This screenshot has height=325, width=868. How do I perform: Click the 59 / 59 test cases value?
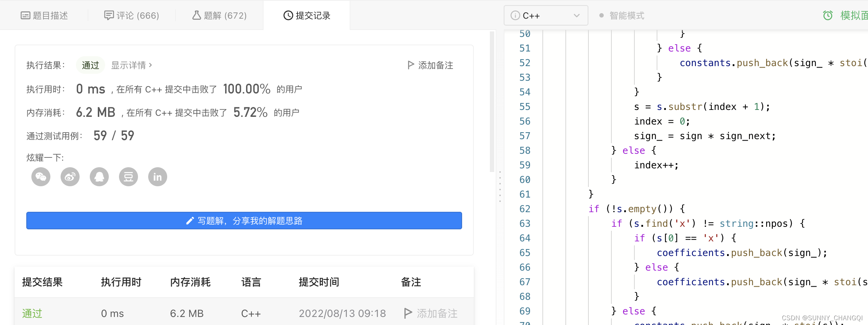[x=114, y=135]
